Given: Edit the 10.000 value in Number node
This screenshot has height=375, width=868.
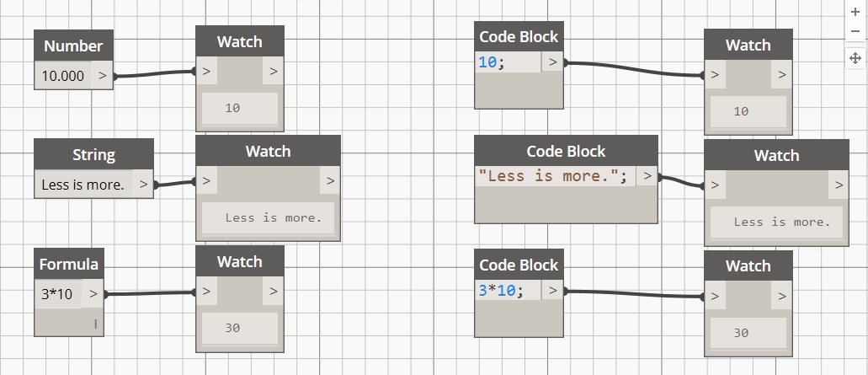Looking at the screenshot, I should click(x=63, y=76).
